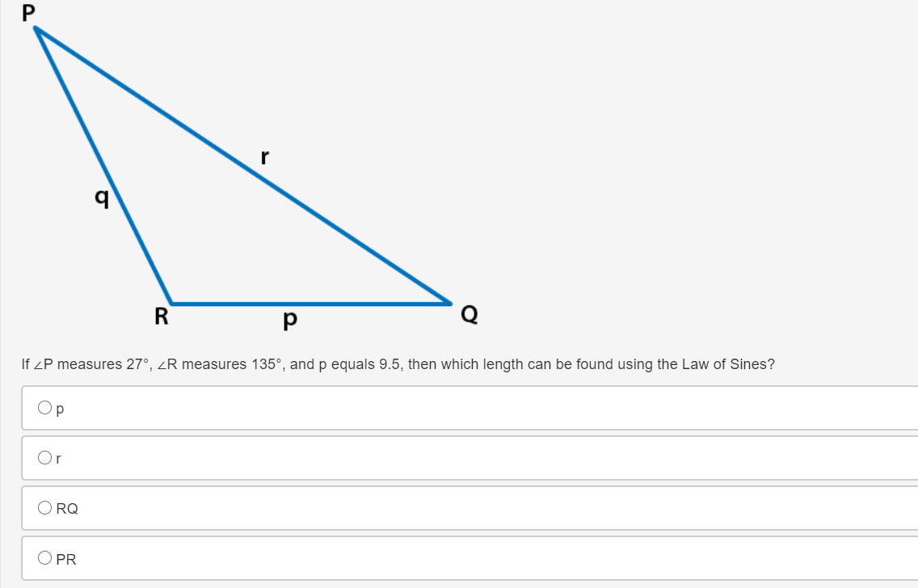The image size is (918, 588).
Task: Click the side label r on the diagram
Action: (x=264, y=156)
